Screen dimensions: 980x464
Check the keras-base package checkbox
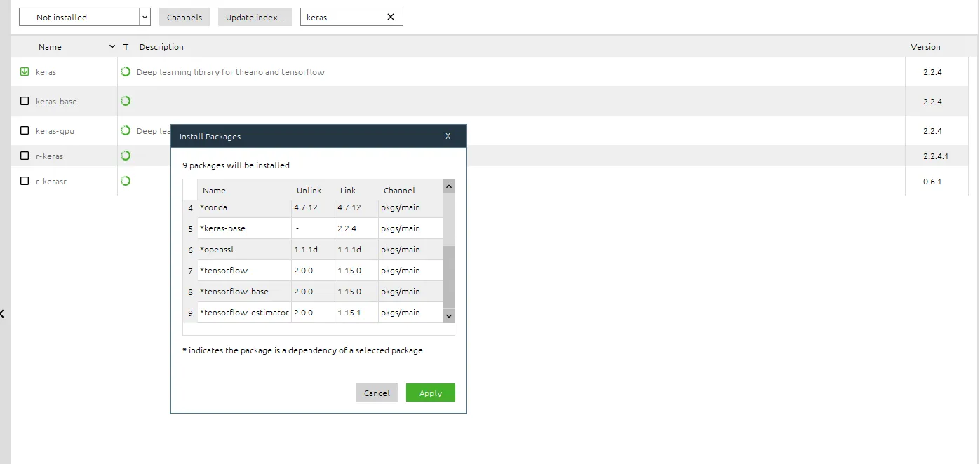click(25, 101)
